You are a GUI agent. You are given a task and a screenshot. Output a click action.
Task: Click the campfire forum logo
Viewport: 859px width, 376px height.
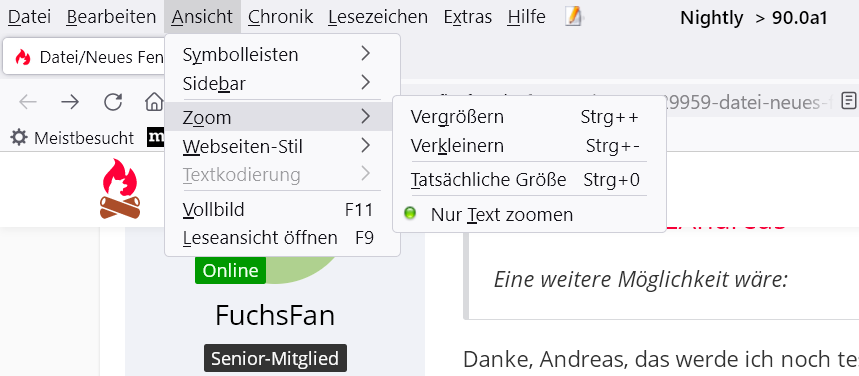[120, 189]
